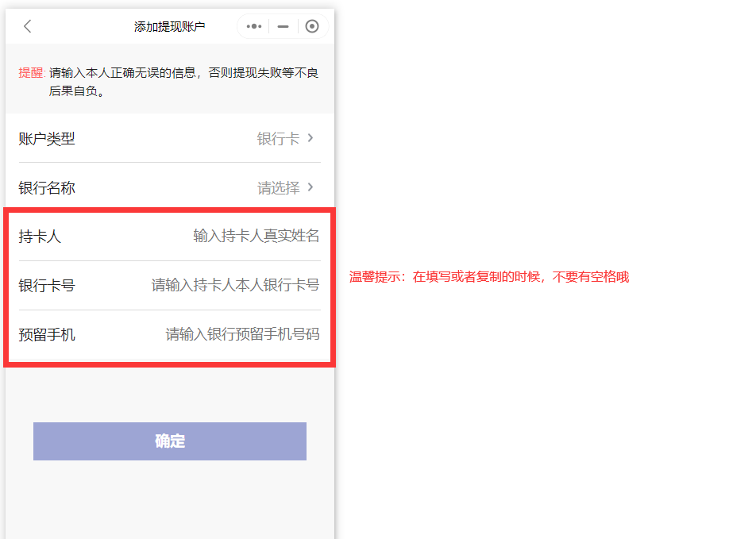Expand bank name chevron next to 请选择
The height and width of the screenshot is (539, 756).
click(310, 187)
